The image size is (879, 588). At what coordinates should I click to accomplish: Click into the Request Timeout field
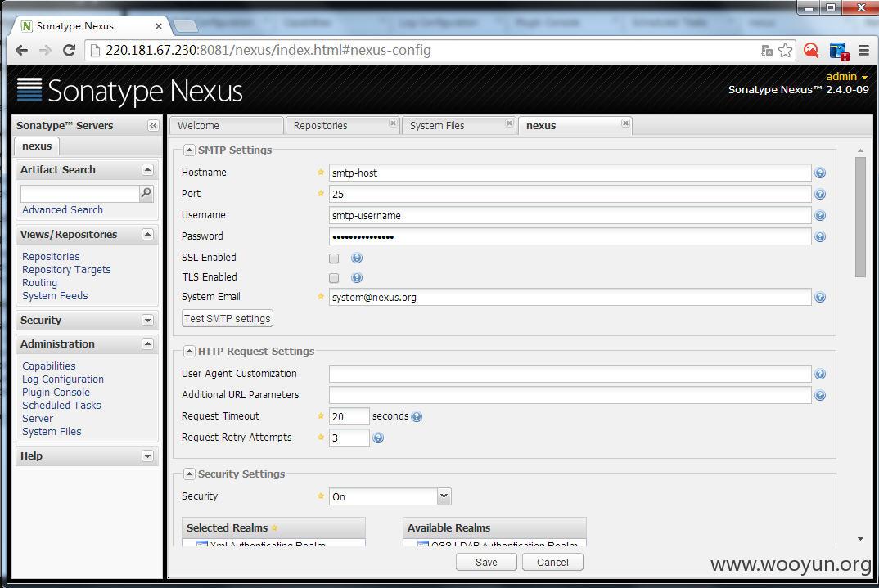(x=349, y=416)
